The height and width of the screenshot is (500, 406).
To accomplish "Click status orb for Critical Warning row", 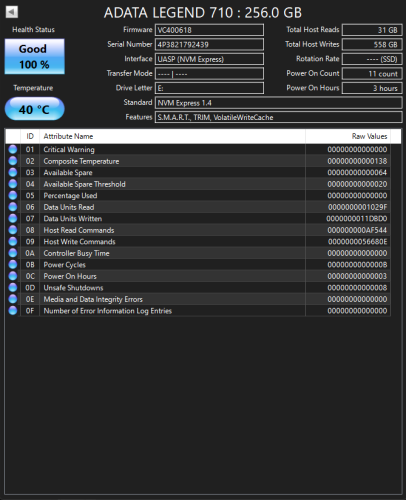I will tap(13, 149).
